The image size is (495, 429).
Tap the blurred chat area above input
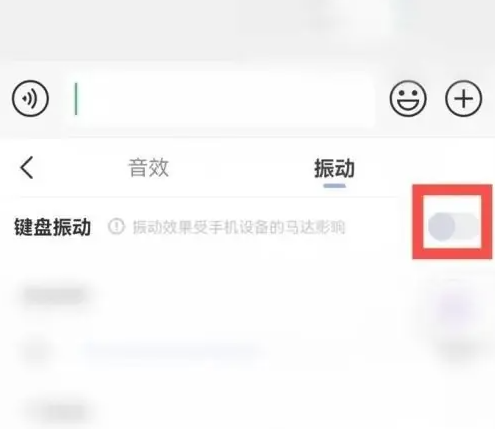click(247, 30)
